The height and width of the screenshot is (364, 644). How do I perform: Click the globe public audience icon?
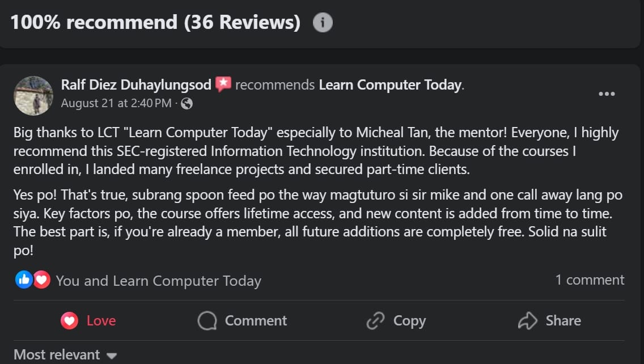tap(187, 104)
